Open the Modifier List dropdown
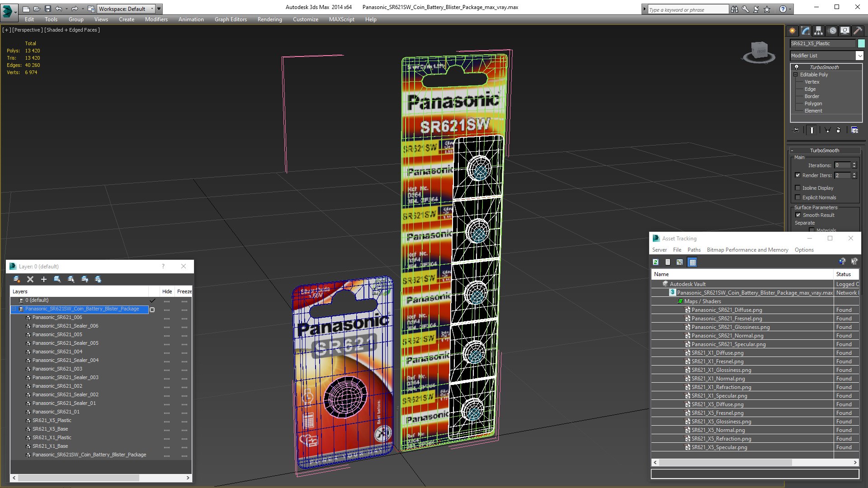868x488 pixels. pyautogui.click(x=826, y=56)
